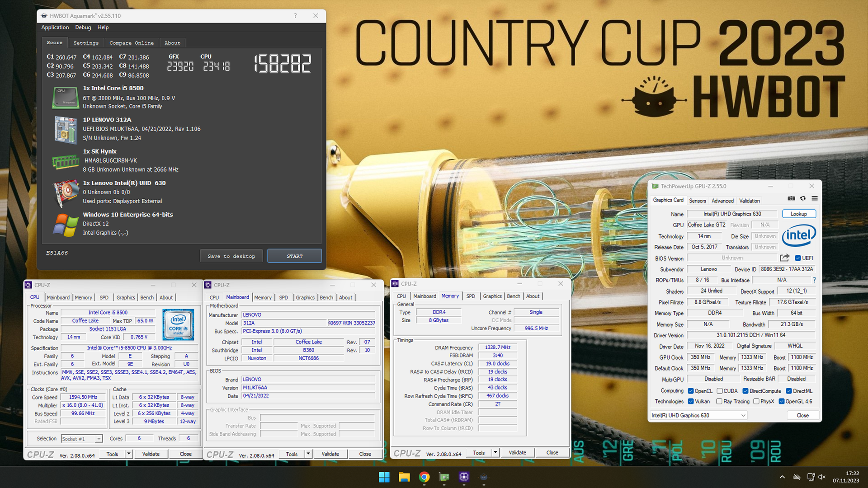Click the GPU-Z taskbar icon
868x488 pixels.
click(x=444, y=477)
